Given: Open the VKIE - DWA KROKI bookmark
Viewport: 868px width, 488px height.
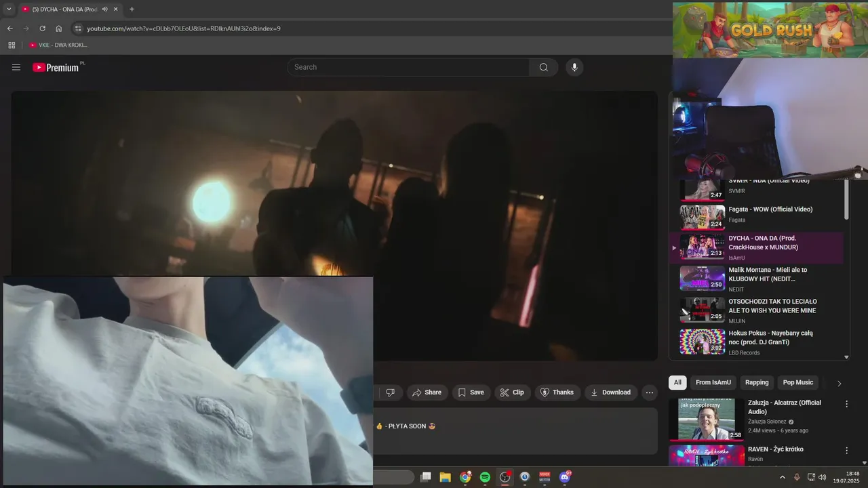Looking at the screenshot, I should (x=58, y=45).
